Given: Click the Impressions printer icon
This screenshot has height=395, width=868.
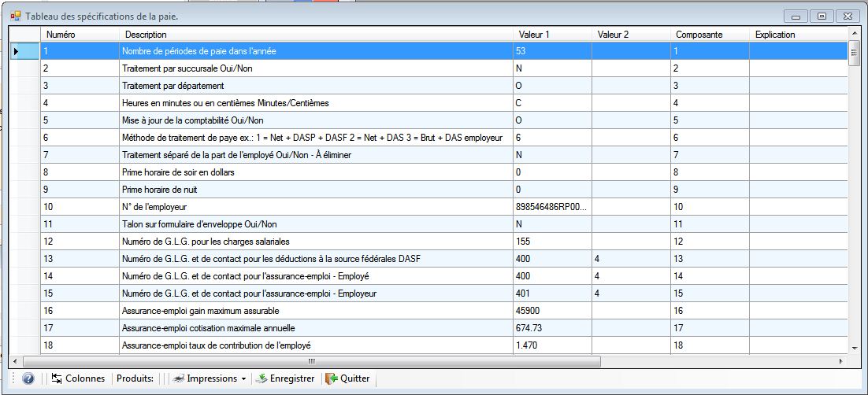Looking at the screenshot, I should click(178, 378).
